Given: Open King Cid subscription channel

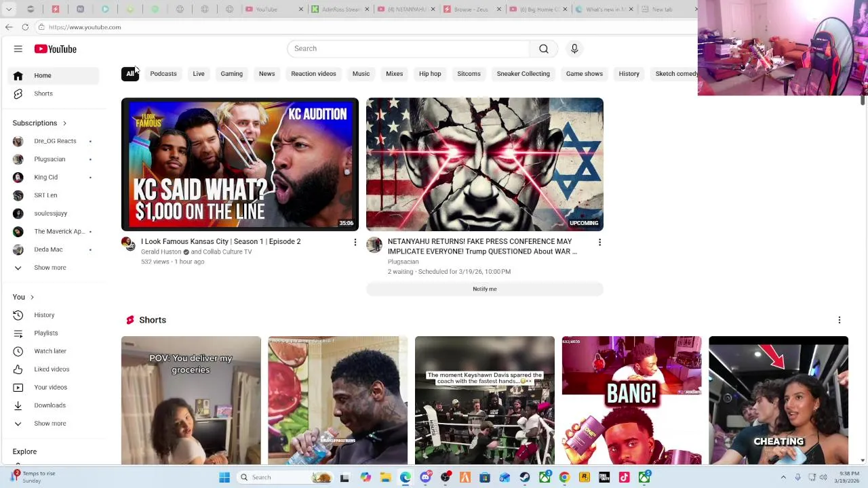Looking at the screenshot, I should pyautogui.click(x=54, y=178).
